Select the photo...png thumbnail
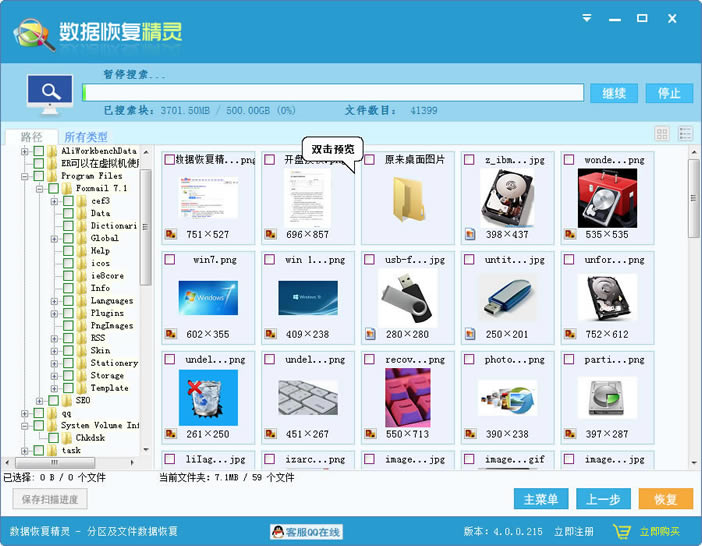The image size is (702, 546). click(507, 397)
